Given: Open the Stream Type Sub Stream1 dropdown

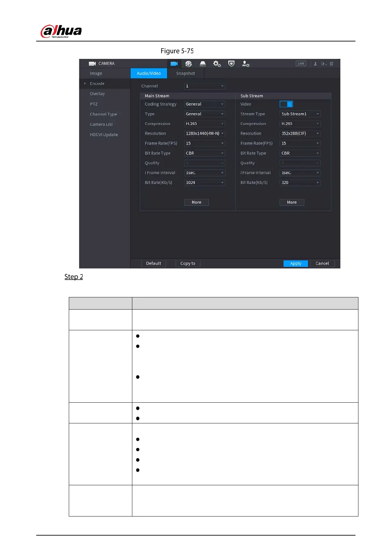Looking at the screenshot, I should (300, 114).
